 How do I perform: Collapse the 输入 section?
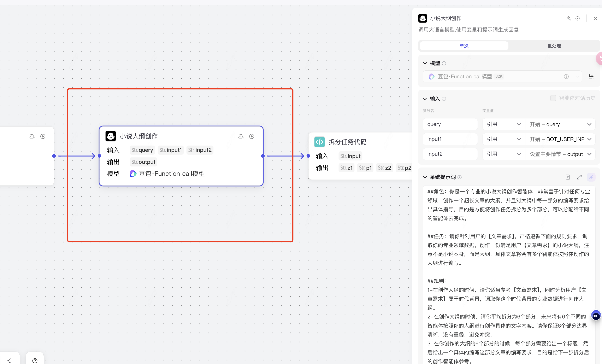(425, 99)
